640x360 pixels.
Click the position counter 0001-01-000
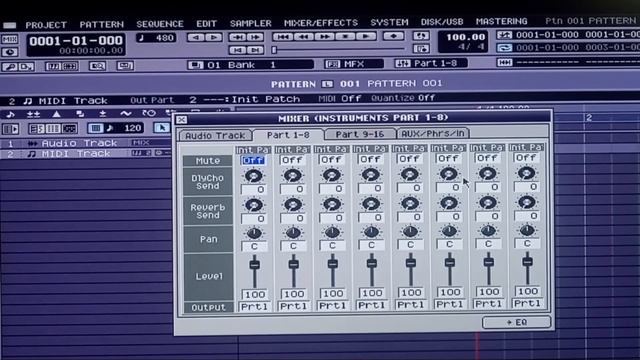[x=76, y=40]
